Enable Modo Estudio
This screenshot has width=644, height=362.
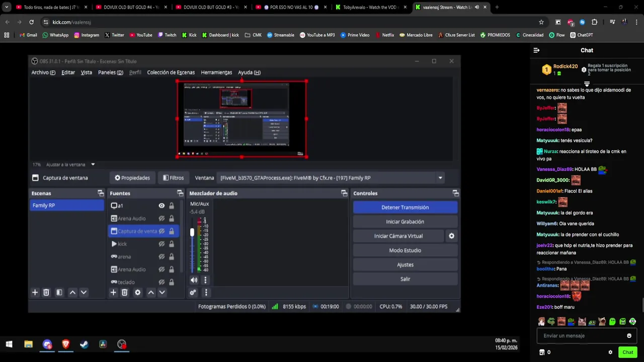point(405,250)
